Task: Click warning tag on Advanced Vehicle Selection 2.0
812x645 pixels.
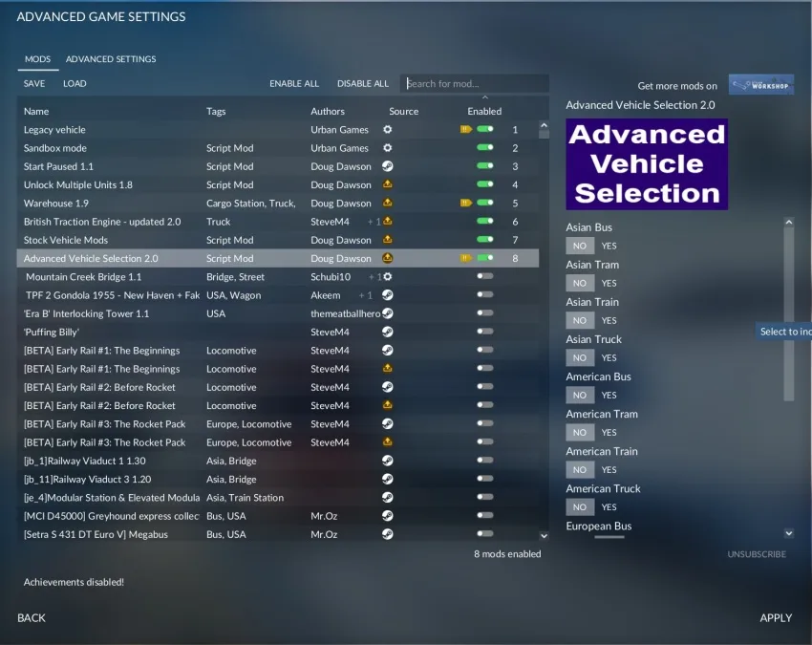Action: click(465, 258)
